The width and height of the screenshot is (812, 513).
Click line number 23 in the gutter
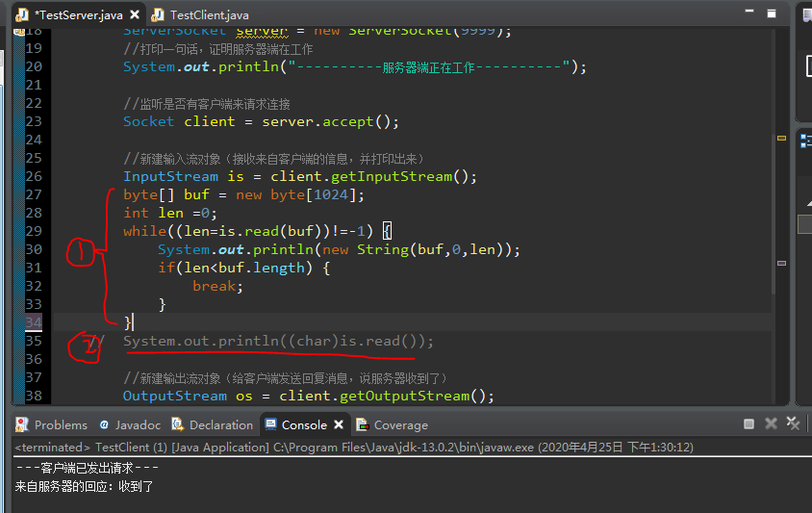[34, 122]
